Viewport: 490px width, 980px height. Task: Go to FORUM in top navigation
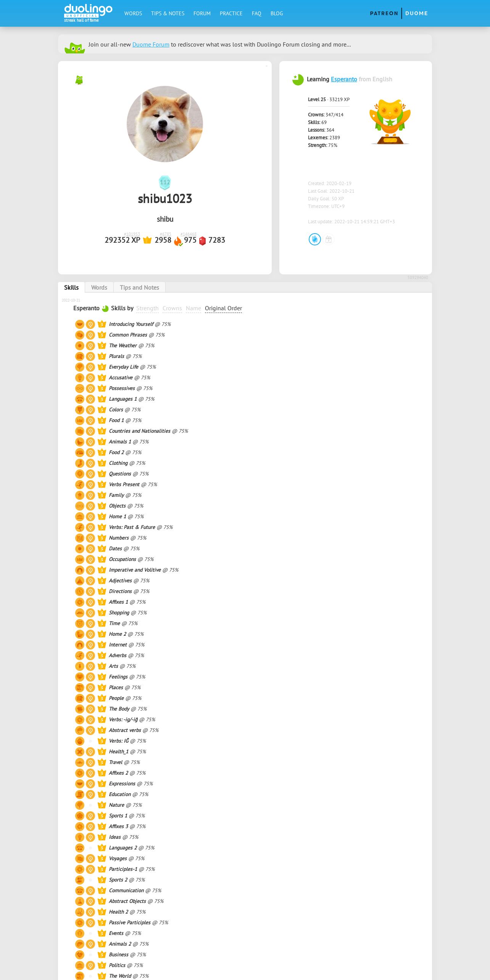tap(202, 13)
